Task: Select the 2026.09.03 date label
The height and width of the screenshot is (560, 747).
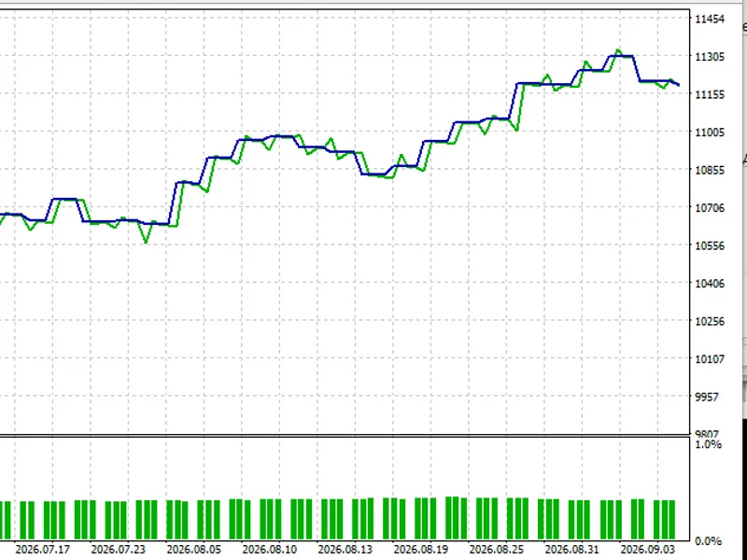Action: click(648, 550)
